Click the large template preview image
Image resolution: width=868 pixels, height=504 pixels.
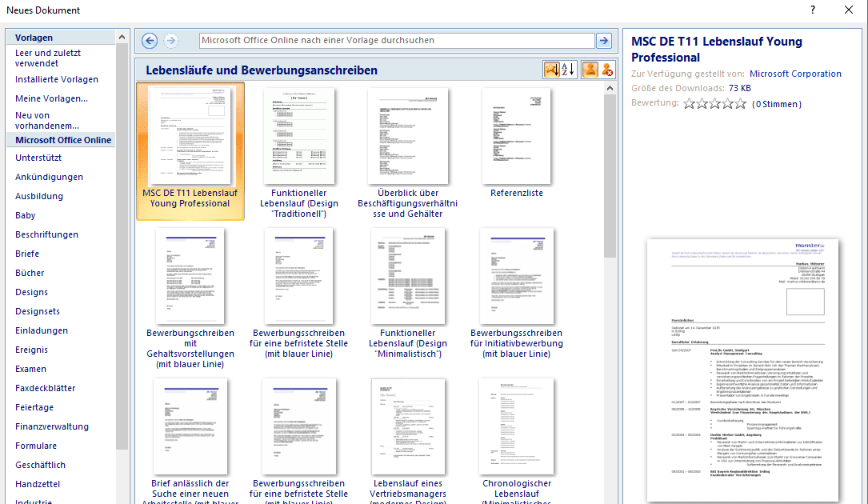(x=743, y=370)
